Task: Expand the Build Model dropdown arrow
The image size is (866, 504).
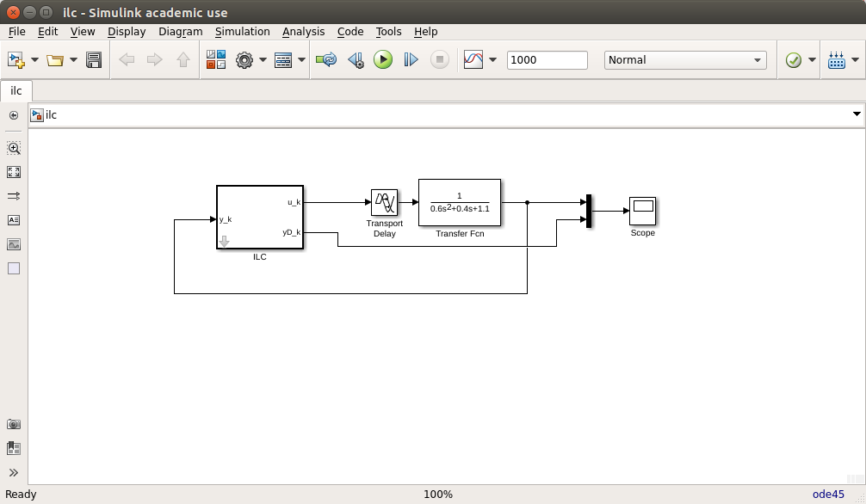Action: [x=855, y=59]
